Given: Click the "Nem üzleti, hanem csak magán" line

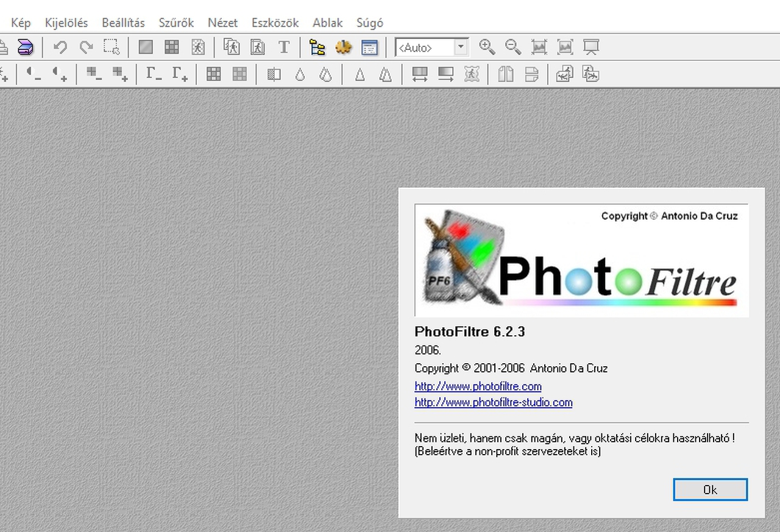Looking at the screenshot, I should (575, 438).
